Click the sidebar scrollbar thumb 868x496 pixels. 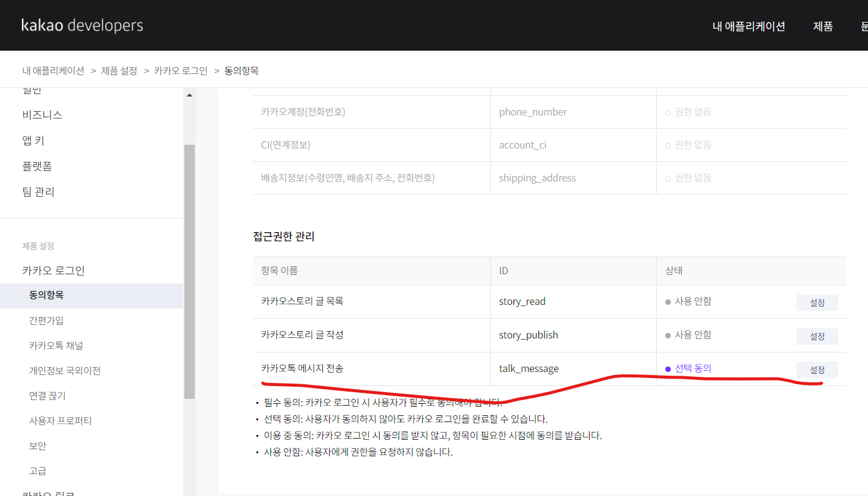click(x=189, y=271)
